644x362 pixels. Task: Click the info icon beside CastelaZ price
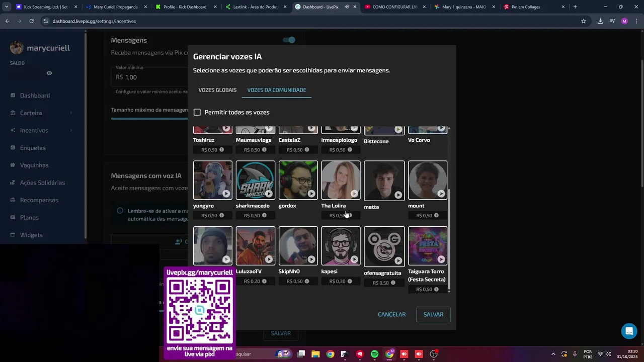[x=307, y=150]
